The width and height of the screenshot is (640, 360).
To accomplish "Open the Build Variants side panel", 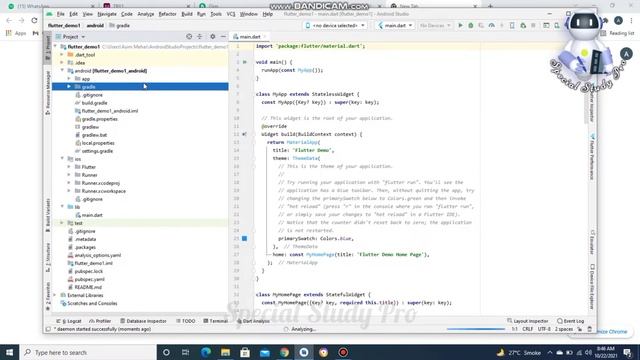I will pos(48,215).
